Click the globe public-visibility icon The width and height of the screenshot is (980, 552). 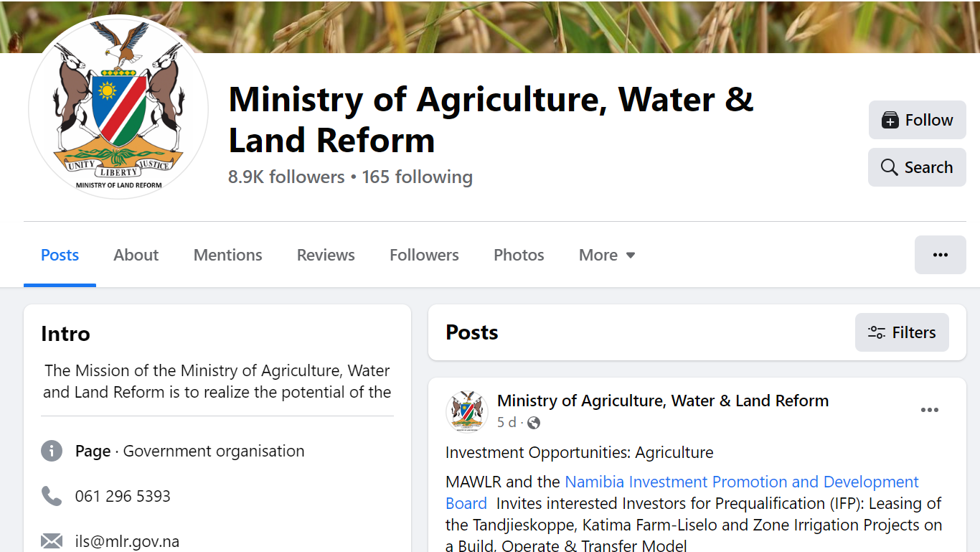pos(534,423)
